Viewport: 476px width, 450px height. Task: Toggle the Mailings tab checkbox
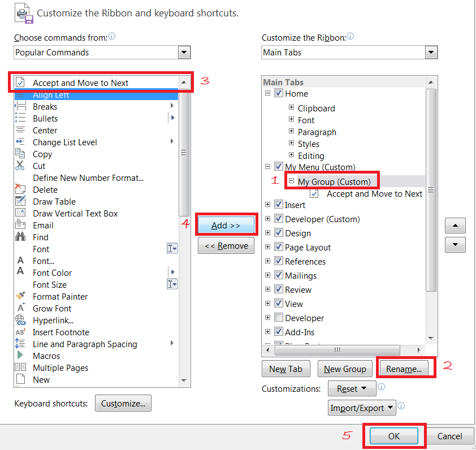(x=278, y=275)
